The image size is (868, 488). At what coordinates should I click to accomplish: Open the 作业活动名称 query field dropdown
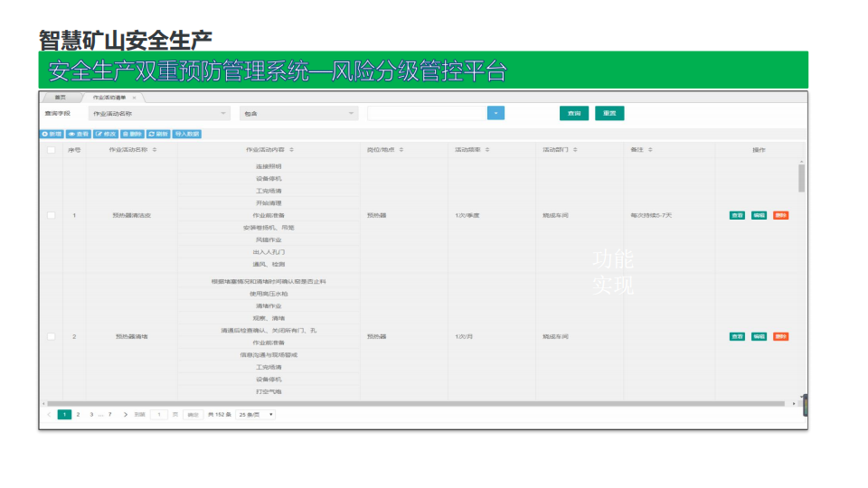pos(159,114)
